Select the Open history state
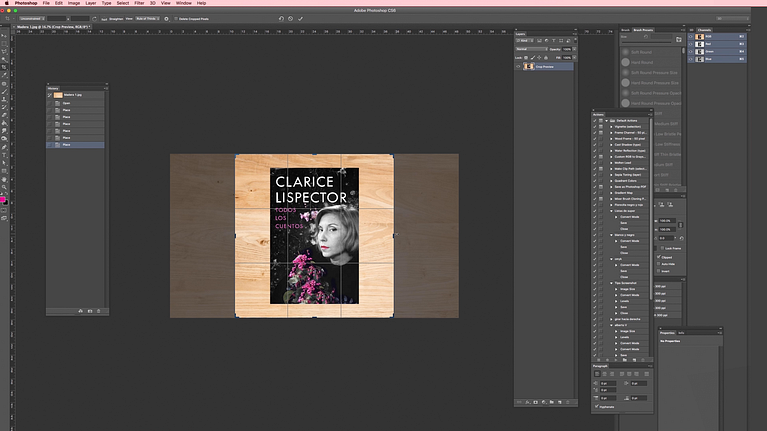The image size is (767, 431). pos(66,102)
